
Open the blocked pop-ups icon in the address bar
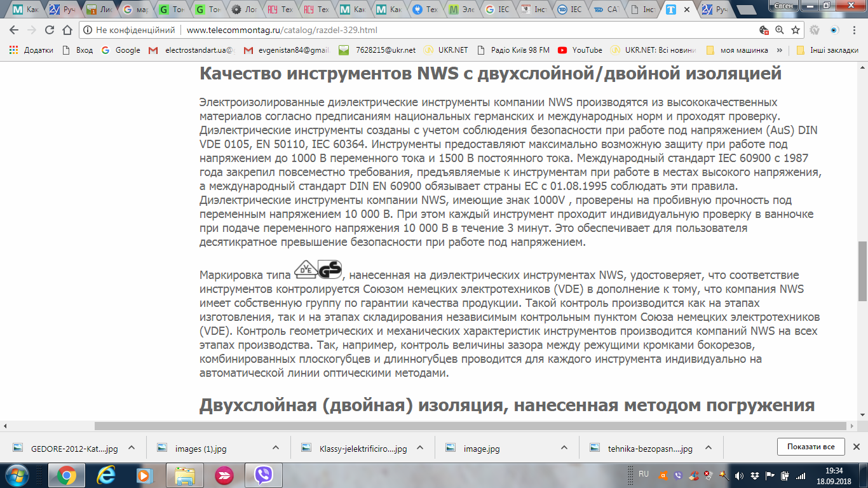click(x=764, y=30)
